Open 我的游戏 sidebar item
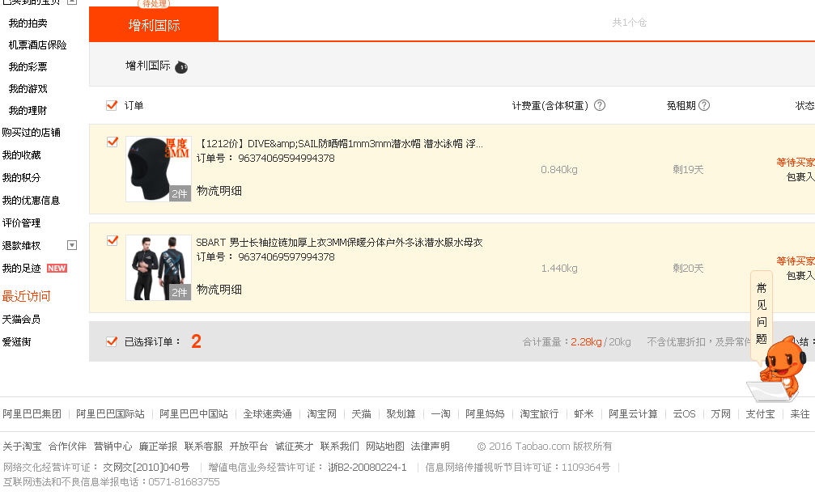Image resolution: width=815 pixels, height=504 pixels. pos(28,89)
